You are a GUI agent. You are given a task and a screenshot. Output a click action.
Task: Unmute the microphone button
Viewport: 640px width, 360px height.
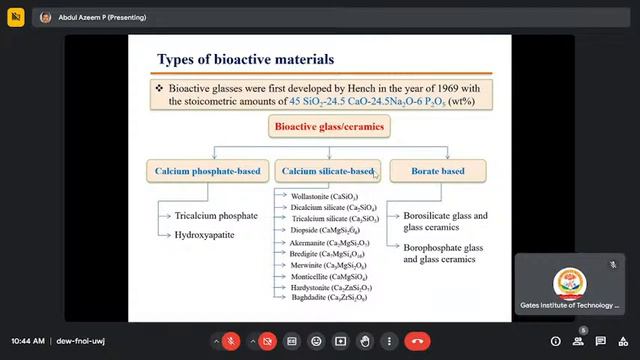[x=231, y=341]
